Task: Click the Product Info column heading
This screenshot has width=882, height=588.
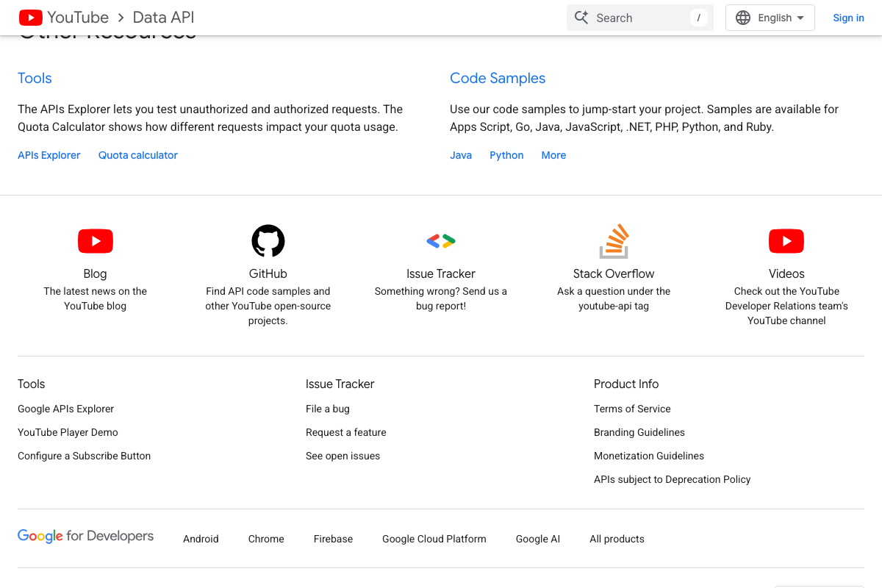Action: tap(626, 384)
